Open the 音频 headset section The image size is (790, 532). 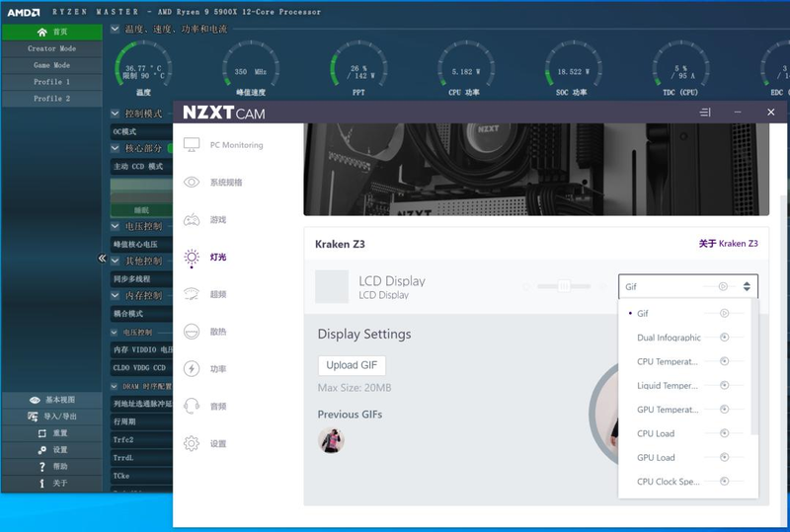coord(193,406)
